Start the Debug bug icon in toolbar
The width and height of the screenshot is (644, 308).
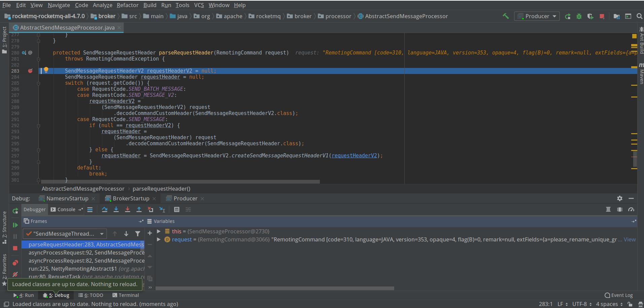(x=579, y=16)
